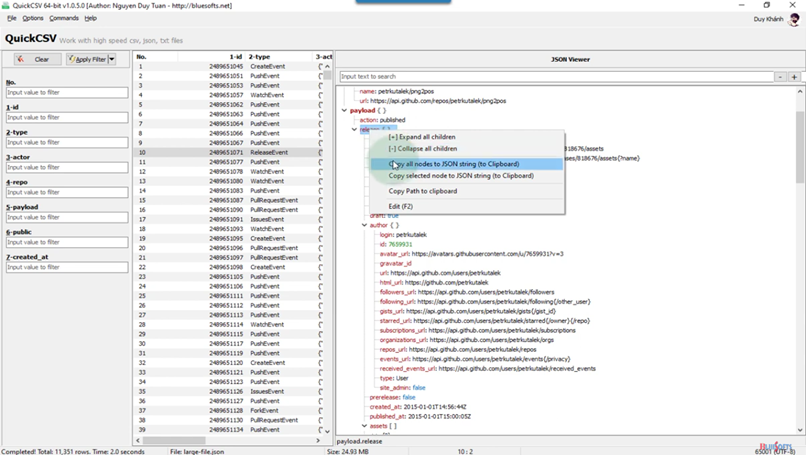Select row 10 ReleaseEvent
The width and height of the screenshot is (806, 455).
coord(229,153)
